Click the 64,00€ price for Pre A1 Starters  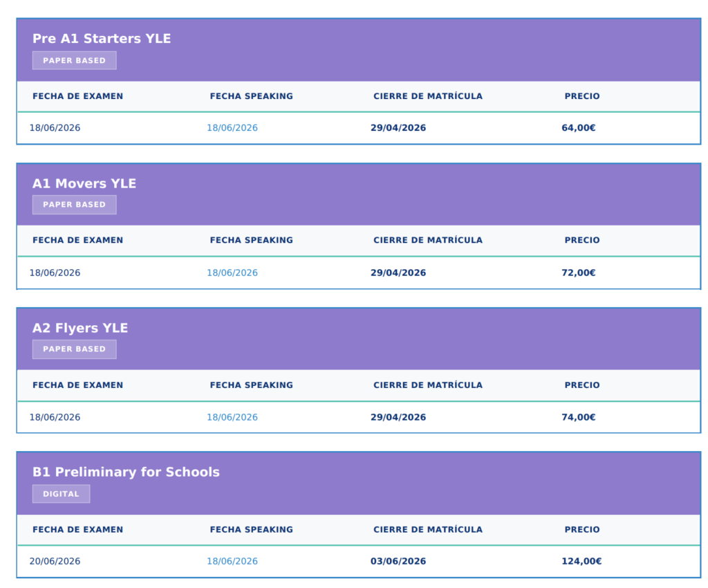(x=579, y=127)
